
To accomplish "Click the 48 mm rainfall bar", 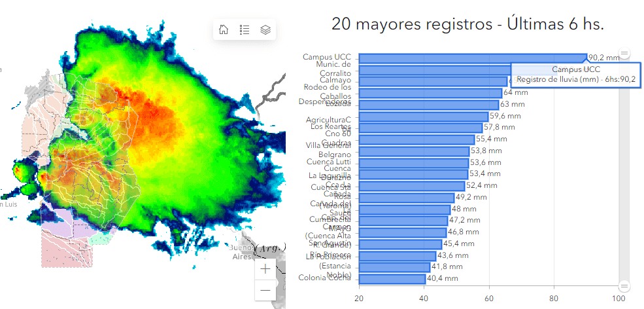I will click(x=404, y=209).
